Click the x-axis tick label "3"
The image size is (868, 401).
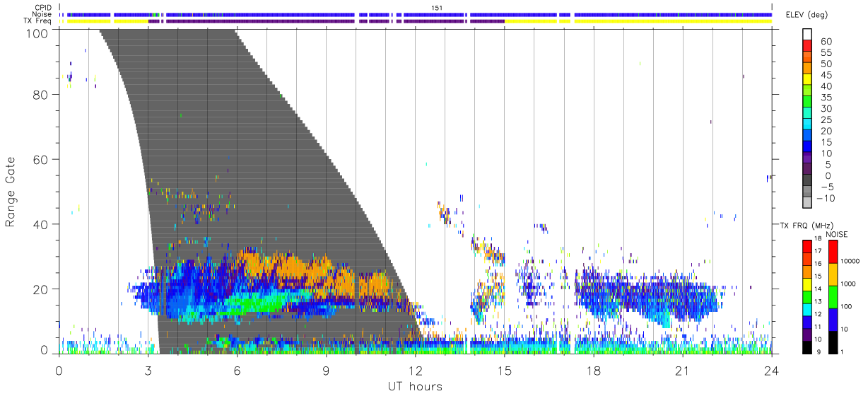(x=148, y=370)
